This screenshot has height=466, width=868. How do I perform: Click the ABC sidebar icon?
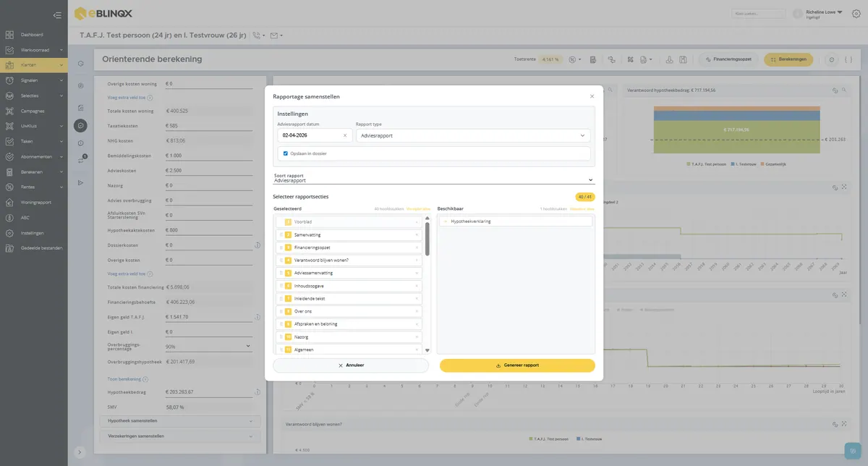[9, 218]
